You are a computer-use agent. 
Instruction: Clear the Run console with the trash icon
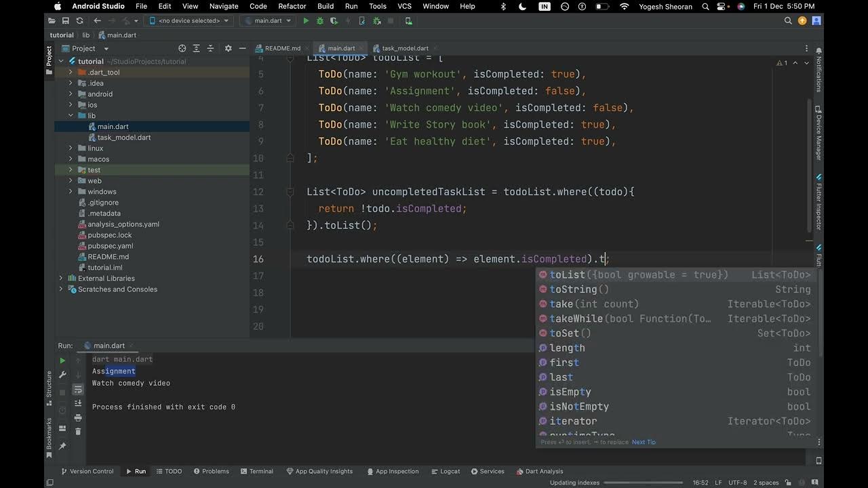(78, 432)
